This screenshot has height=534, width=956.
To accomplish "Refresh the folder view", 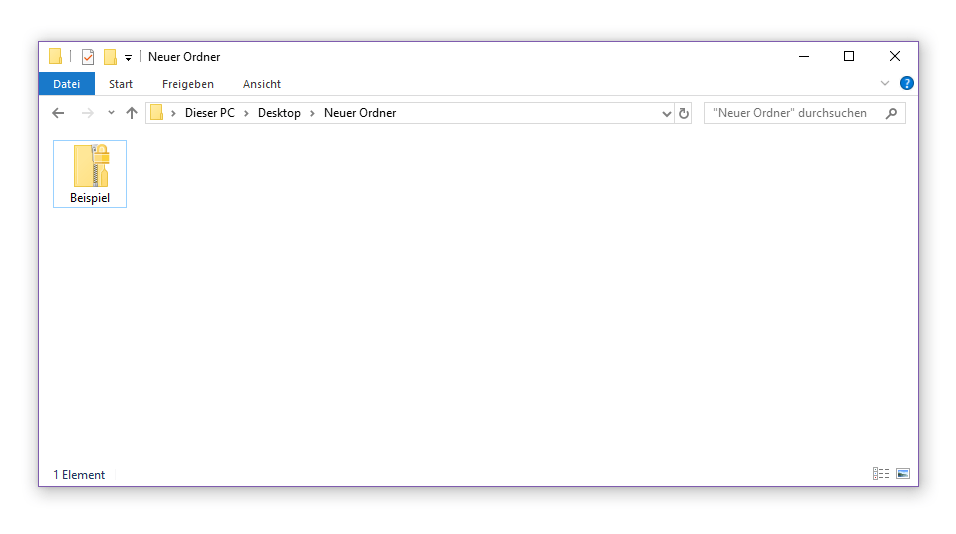I will click(683, 113).
